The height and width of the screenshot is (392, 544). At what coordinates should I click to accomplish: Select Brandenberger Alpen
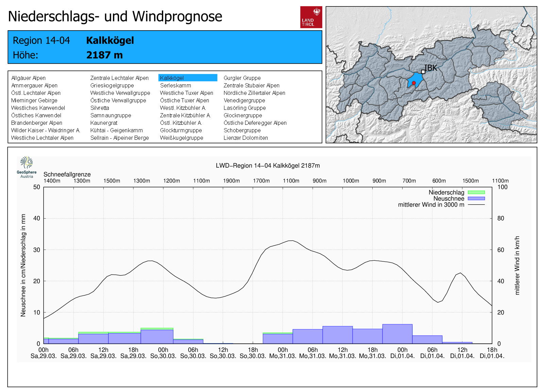click(36, 123)
